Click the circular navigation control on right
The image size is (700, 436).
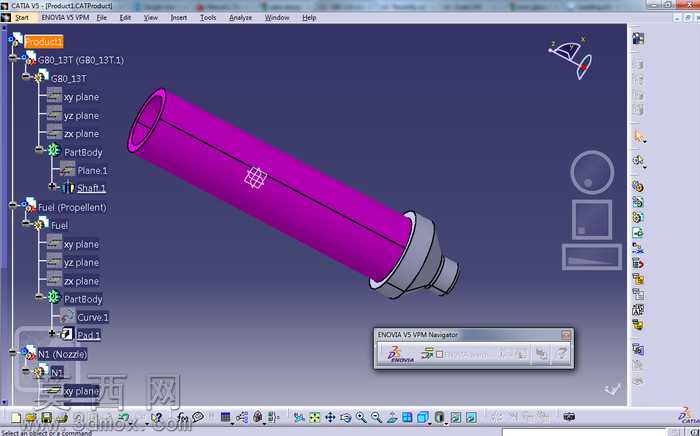click(x=592, y=172)
